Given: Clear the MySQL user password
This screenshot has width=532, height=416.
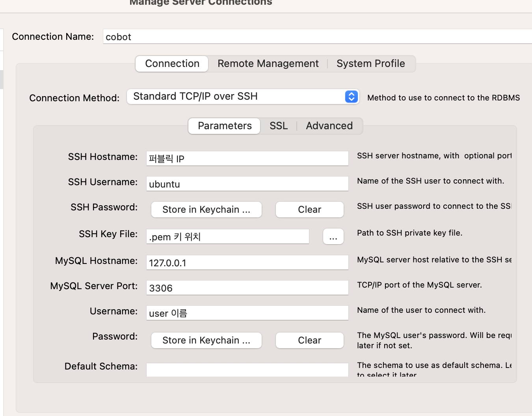Looking at the screenshot, I should [309, 340].
